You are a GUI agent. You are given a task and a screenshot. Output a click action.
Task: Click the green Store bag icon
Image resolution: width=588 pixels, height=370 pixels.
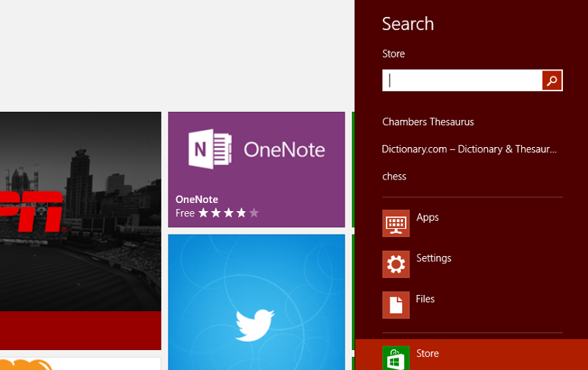click(396, 358)
